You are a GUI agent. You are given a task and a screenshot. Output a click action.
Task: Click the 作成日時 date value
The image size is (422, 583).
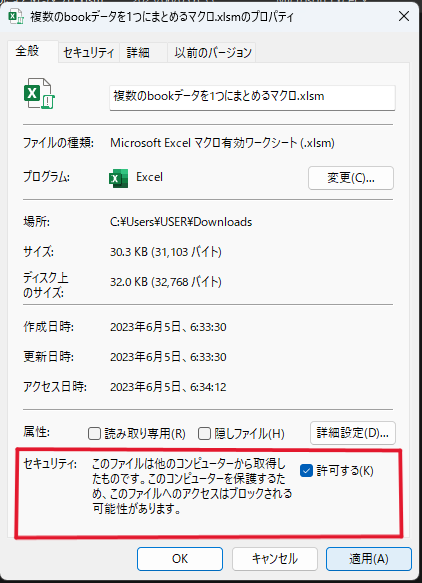pyautogui.click(x=168, y=327)
